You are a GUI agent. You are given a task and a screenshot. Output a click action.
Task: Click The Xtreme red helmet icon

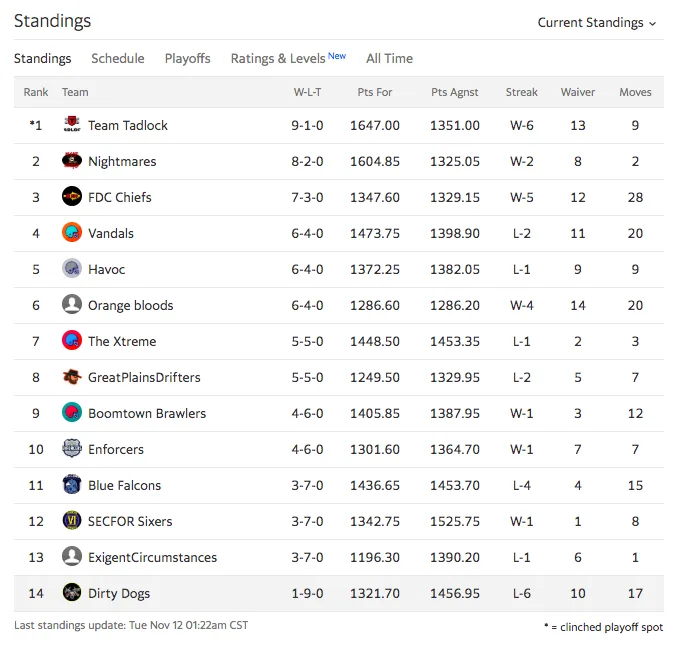point(72,341)
